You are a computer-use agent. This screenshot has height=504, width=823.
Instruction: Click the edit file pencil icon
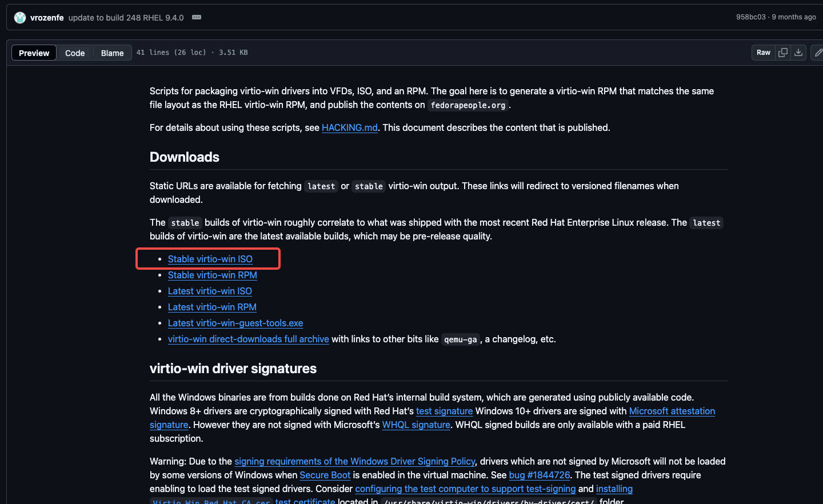tap(818, 53)
